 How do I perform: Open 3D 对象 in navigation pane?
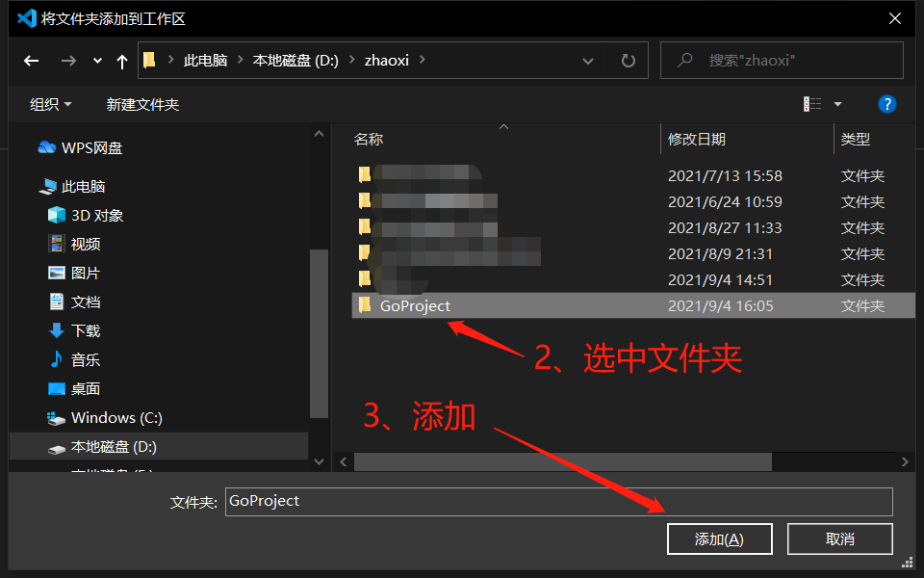pyautogui.click(x=86, y=215)
